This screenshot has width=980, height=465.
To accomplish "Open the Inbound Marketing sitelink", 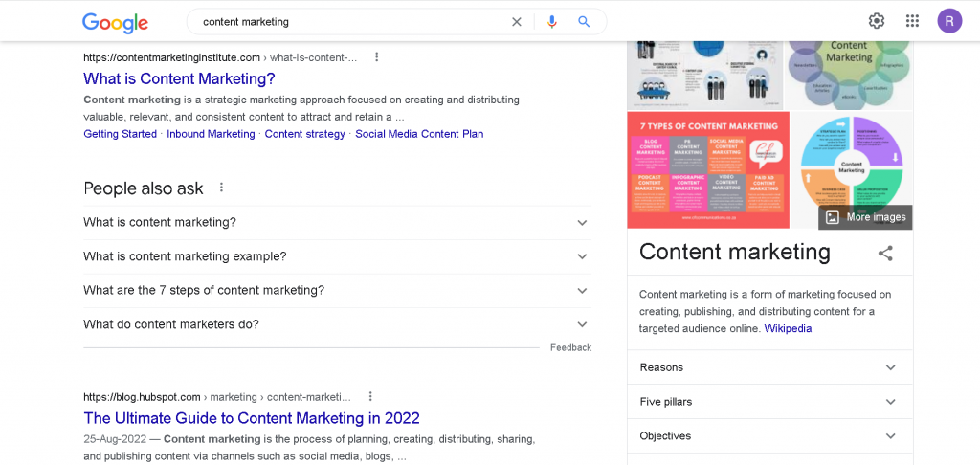I will pos(211,134).
